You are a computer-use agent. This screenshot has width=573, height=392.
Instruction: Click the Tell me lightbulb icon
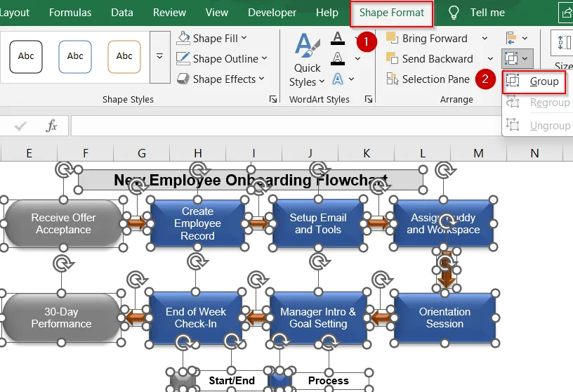[454, 13]
